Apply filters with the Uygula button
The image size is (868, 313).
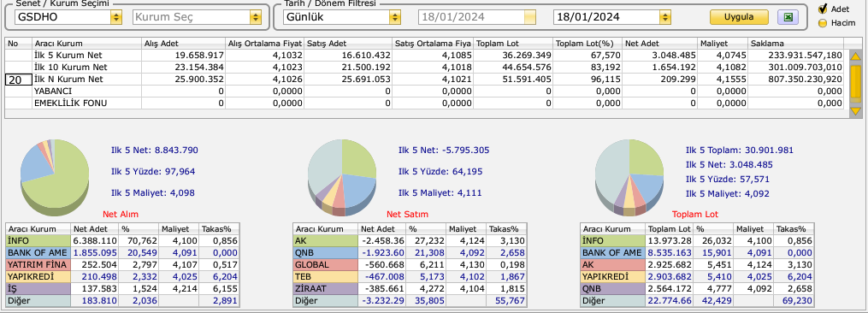739,17
